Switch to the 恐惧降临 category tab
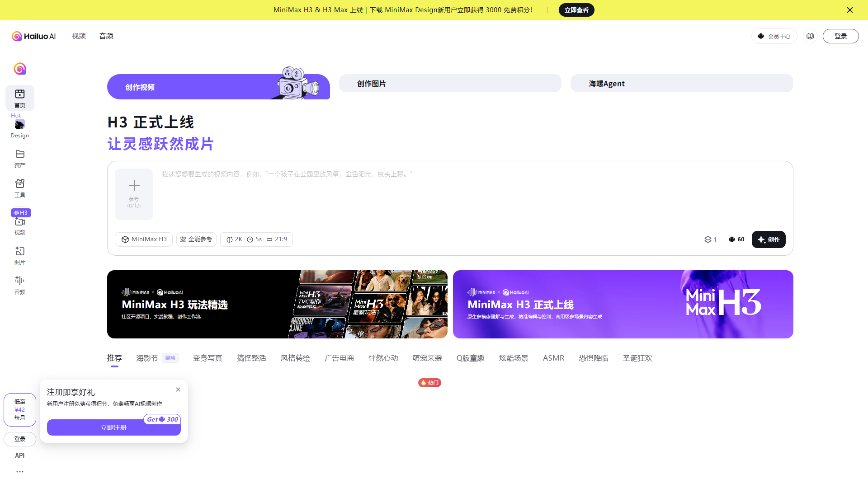Image resolution: width=868 pixels, height=488 pixels. coord(594,358)
